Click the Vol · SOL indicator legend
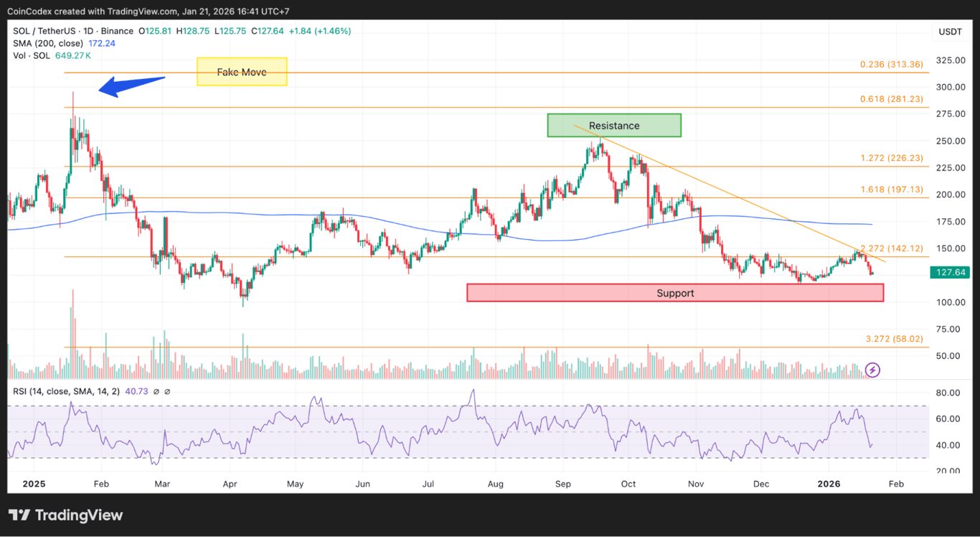Screen dimensions: 980x537 point(32,55)
